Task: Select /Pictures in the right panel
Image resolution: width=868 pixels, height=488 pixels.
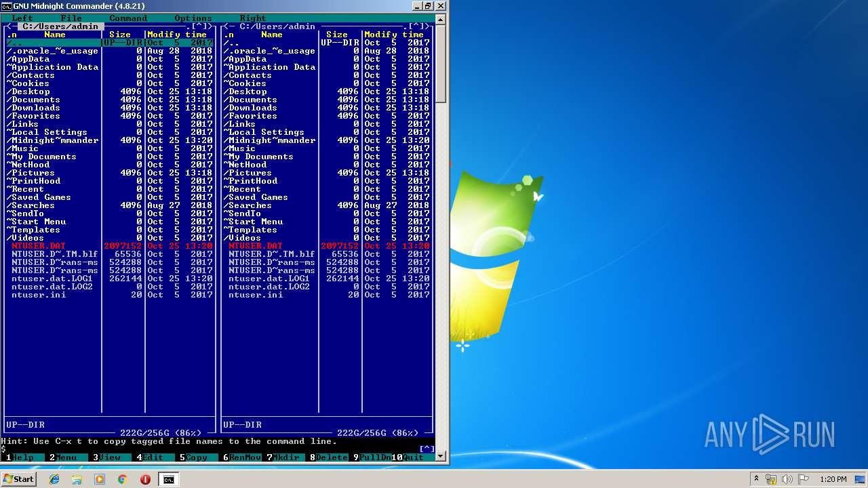Action: (326, 173)
